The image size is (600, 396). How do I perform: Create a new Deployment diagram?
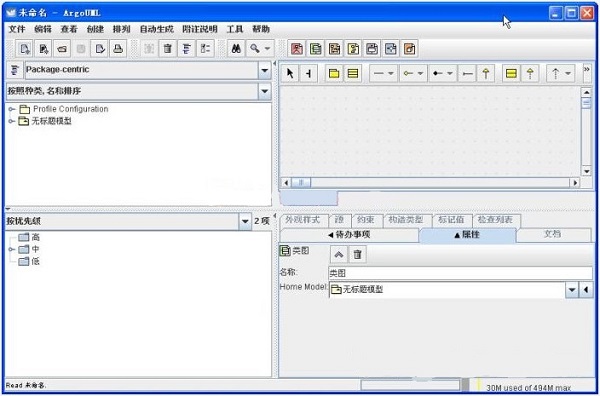click(409, 49)
